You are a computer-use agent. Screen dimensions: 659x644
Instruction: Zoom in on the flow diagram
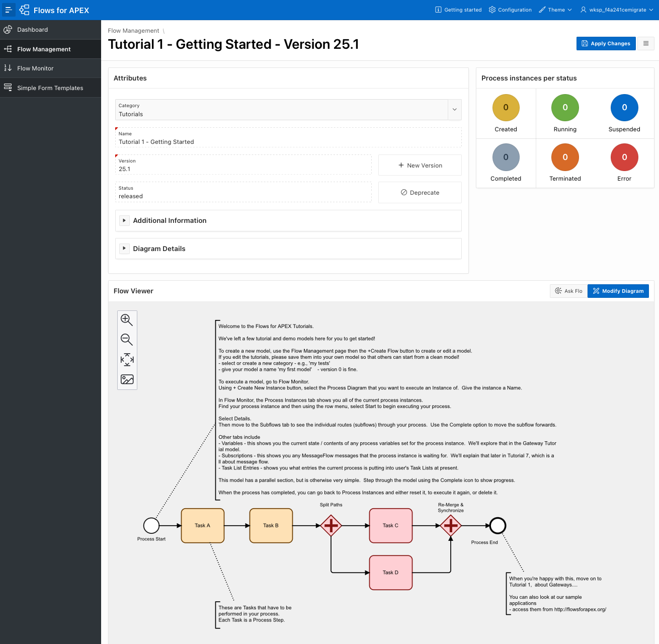(x=127, y=320)
